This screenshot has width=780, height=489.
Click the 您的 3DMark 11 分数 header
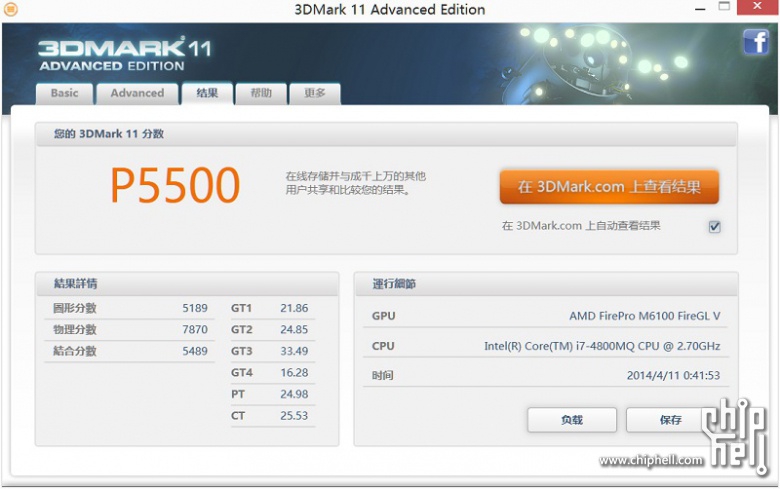click(x=386, y=134)
